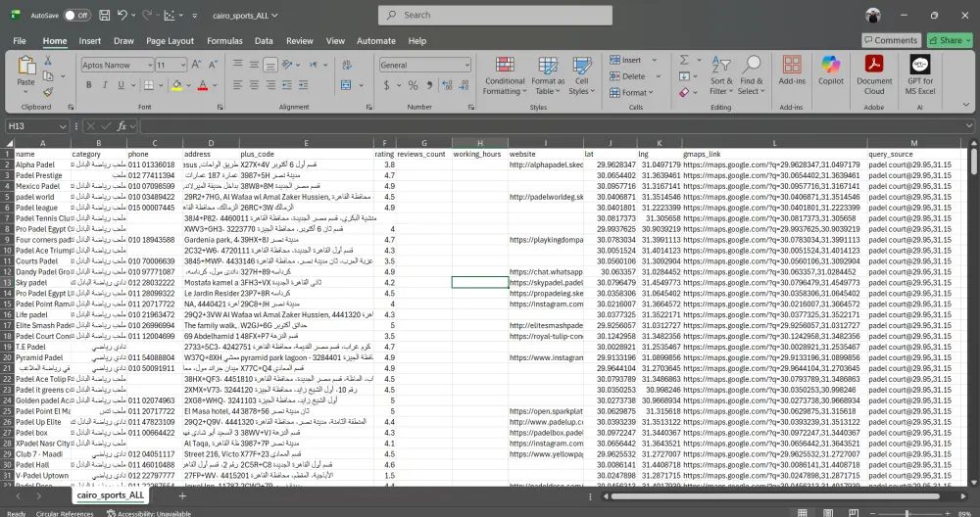Switch to Page Layout view in status bar
Screen dimensions: 980x517
[x=828, y=513]
